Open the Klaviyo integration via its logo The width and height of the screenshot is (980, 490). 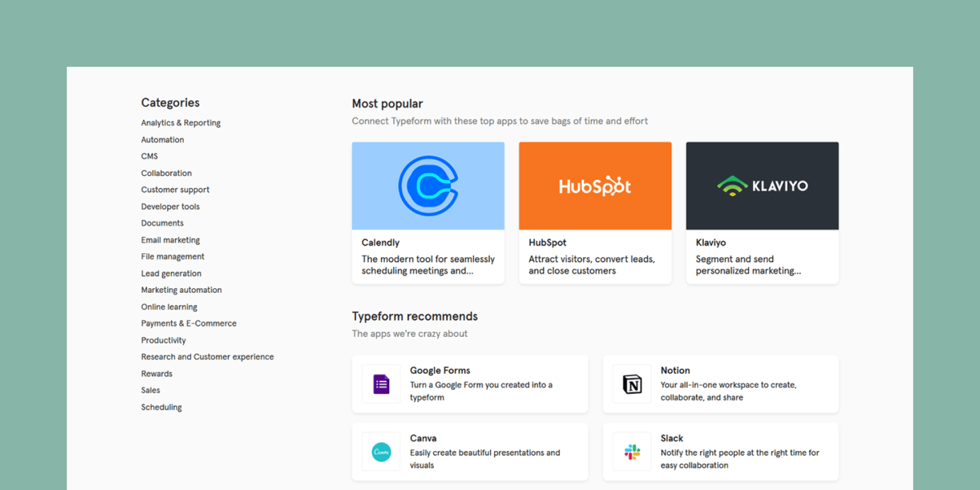coord(762,185)
